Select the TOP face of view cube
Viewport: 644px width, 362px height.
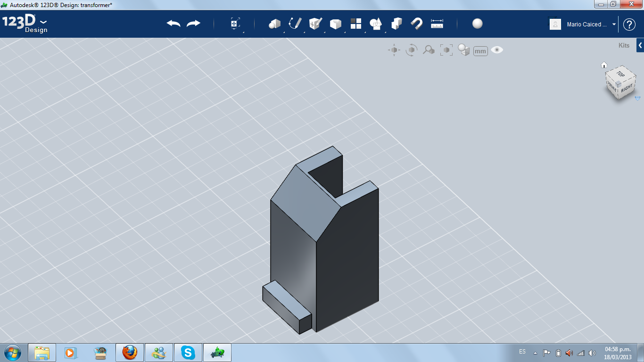(x=620, y=74)
